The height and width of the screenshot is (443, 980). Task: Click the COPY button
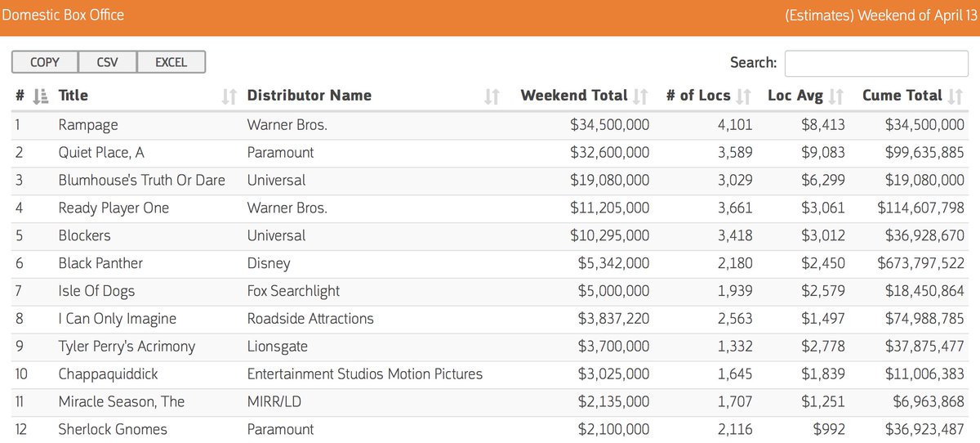pos(45,62)
